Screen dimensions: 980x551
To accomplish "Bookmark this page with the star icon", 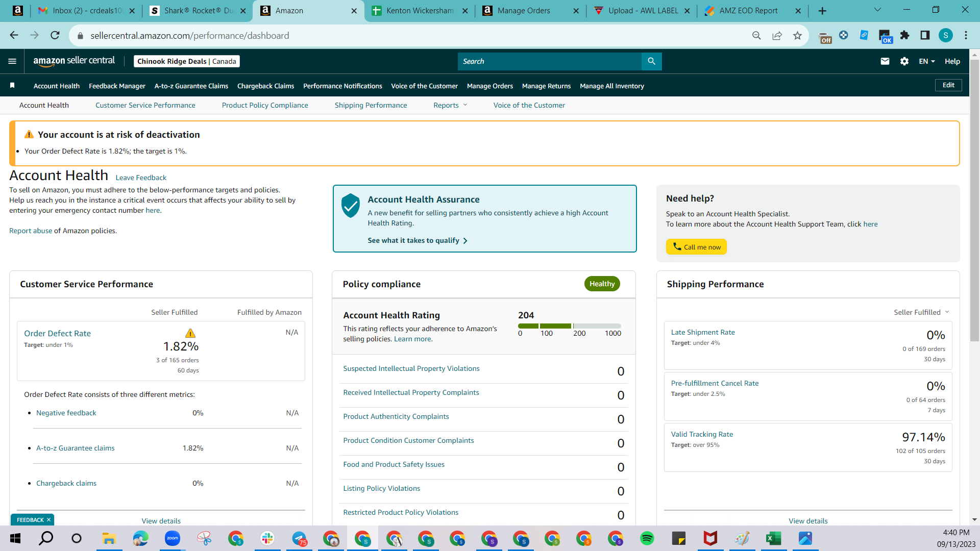I will (x=797, y=35).
